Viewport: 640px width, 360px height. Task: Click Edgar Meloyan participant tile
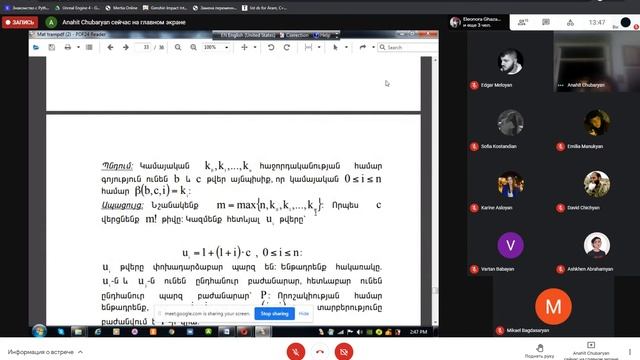coord(510,62)
